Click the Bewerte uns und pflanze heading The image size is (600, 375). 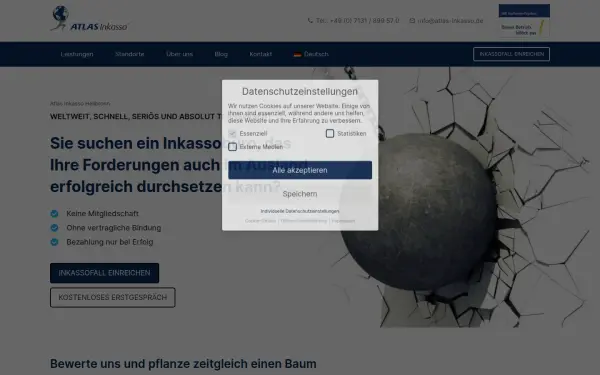[x=183, y=364]
